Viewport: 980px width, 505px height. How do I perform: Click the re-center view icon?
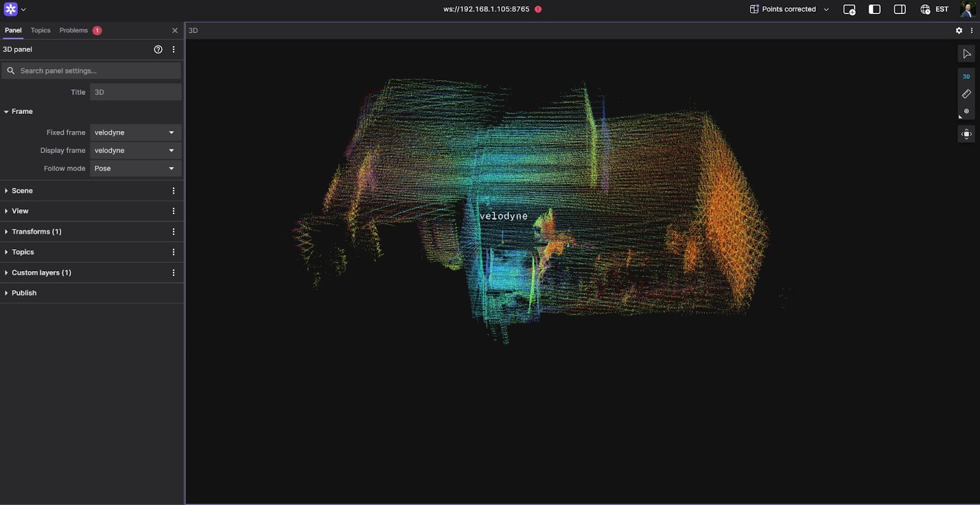pos(966,134)
